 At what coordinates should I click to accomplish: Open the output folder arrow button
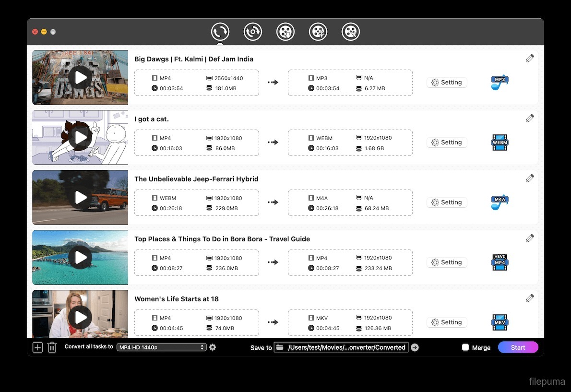(x=415, y=347)
